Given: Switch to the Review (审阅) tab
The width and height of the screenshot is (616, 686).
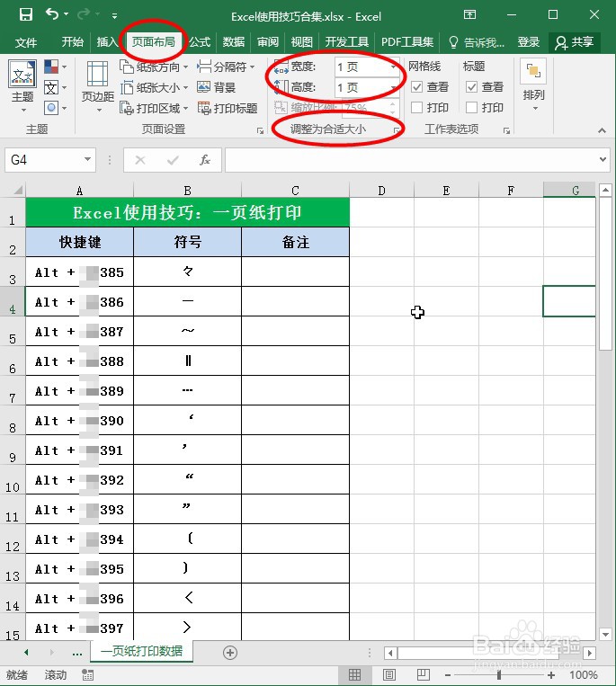Looking at the screenshot, I should (267, 42).
